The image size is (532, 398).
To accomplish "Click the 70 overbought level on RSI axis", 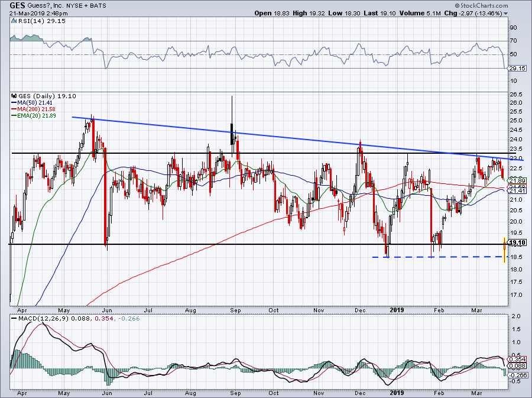I will [513, 41].
